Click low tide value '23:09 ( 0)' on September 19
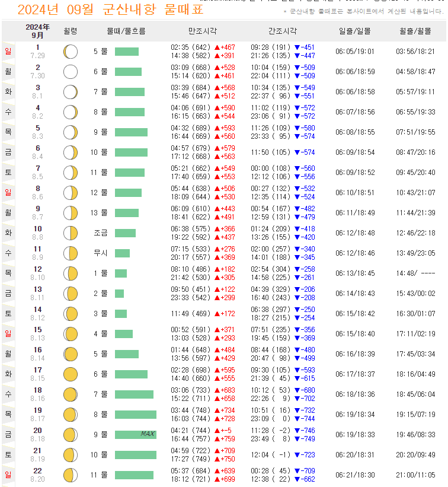The image size is (448, 487). click(271, 419)
